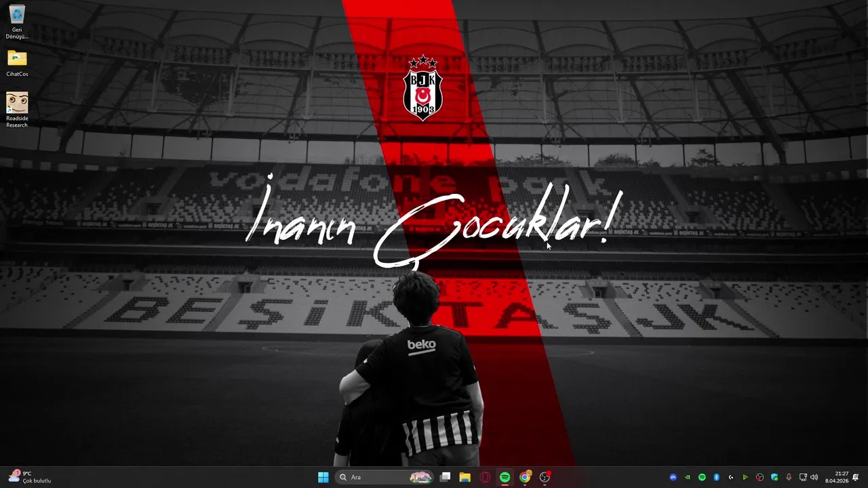The height and width of the screenshot is (488, 868).
Task: Open Logitech G HUB tray icon
Action: tap(730, 477)
